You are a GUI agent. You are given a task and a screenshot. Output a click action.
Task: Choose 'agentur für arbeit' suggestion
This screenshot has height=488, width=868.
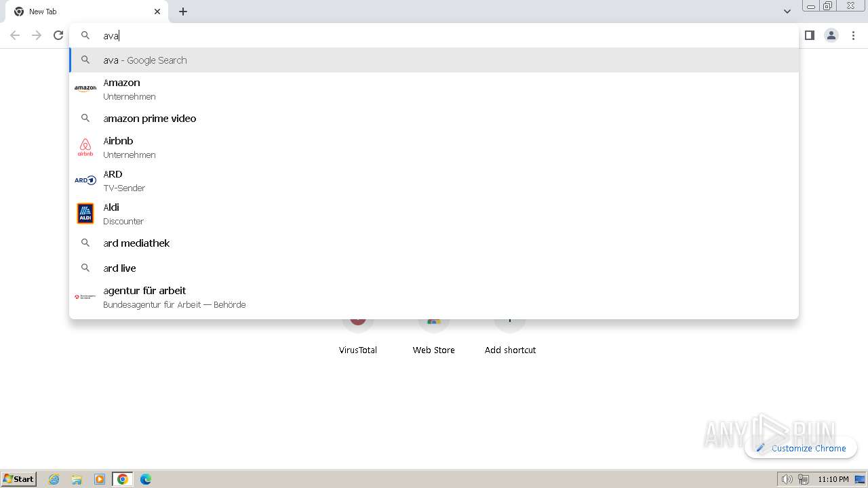tap(434, 297)
